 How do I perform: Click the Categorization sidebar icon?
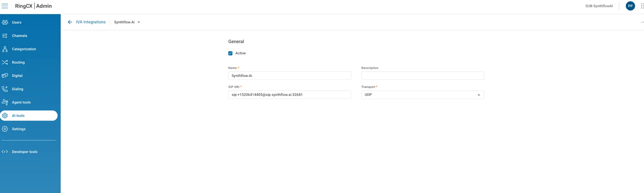5,49
